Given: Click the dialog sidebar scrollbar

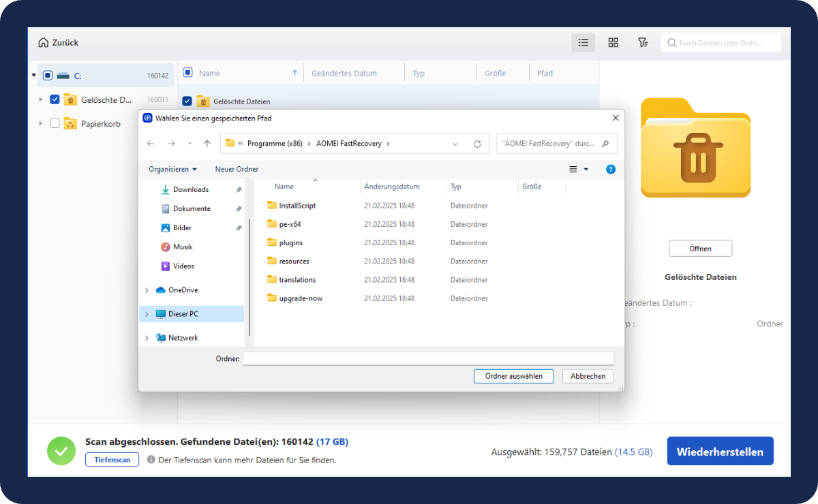Looking at the screenshot, I should tap(249, 277).
